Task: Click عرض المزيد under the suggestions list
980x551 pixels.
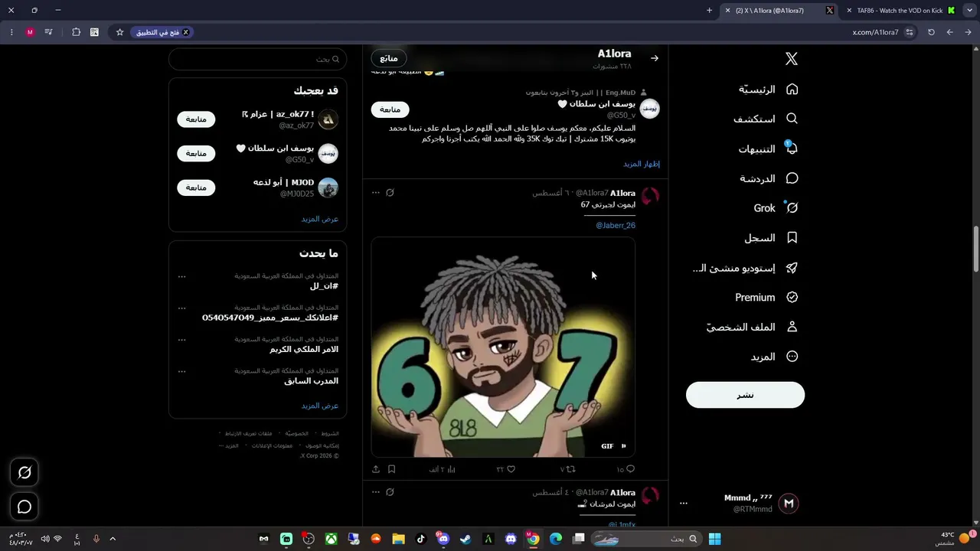Action: (320, 219)
